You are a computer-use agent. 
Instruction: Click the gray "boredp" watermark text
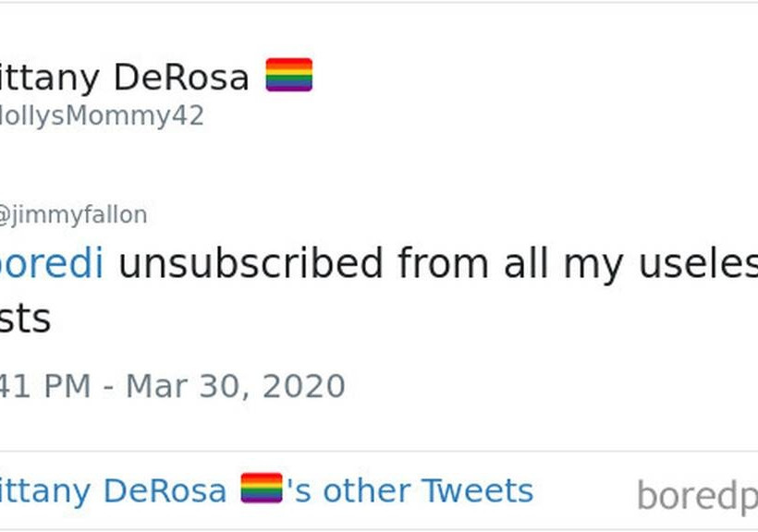(696, 496)
